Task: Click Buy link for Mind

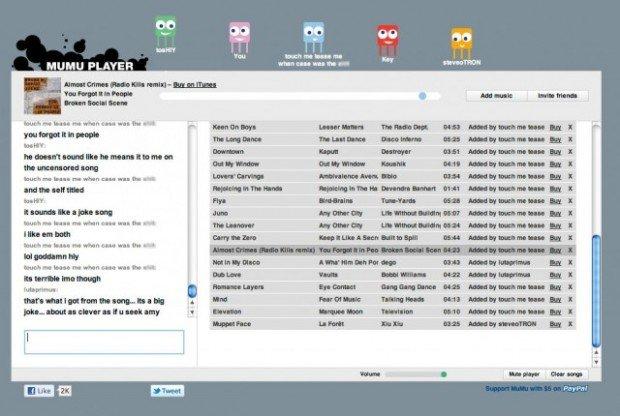Action: (x=555, y=300)
